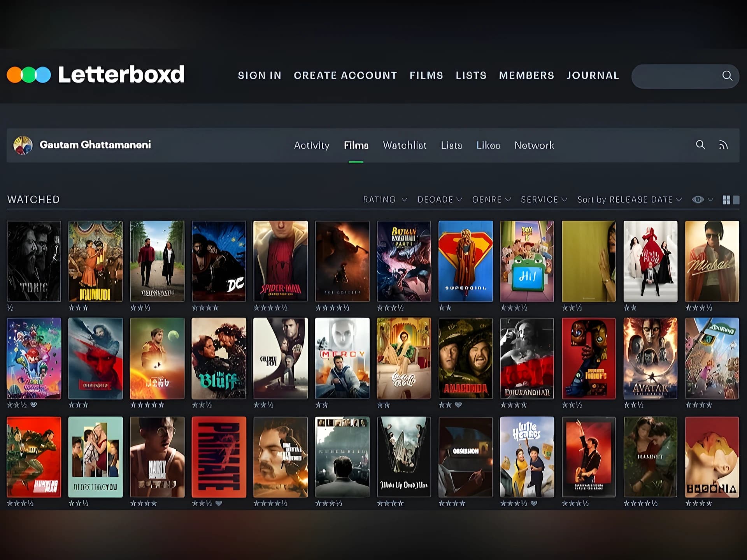Click the heart icon under the Mario poster

[x=34, y=405]
